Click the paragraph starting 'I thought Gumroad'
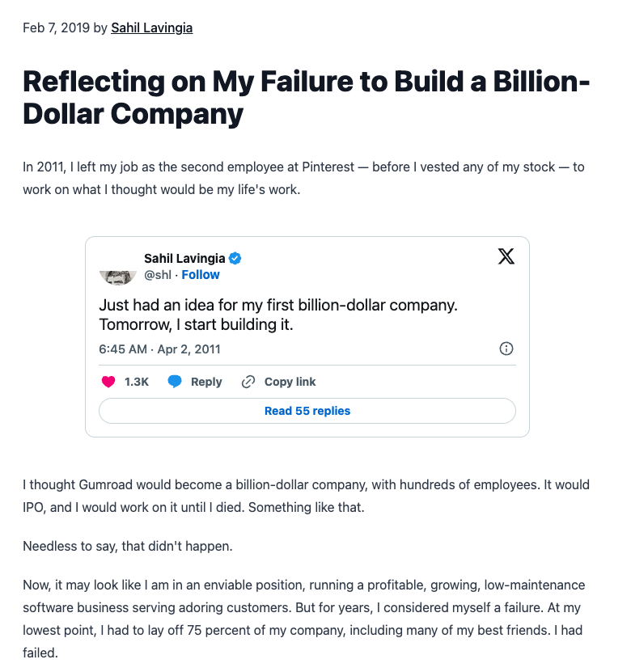631x672 pixels. tap(306, 497)
